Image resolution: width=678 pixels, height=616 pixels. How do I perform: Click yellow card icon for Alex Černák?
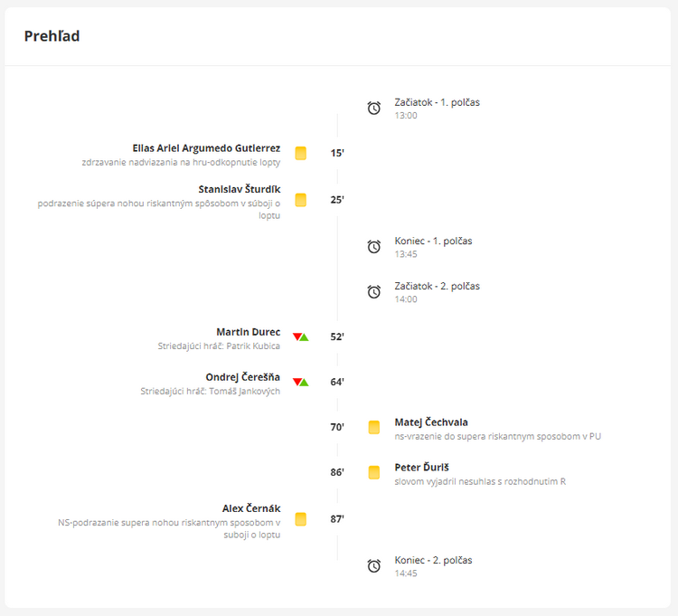pyautogui.click(x=301, y=519)
